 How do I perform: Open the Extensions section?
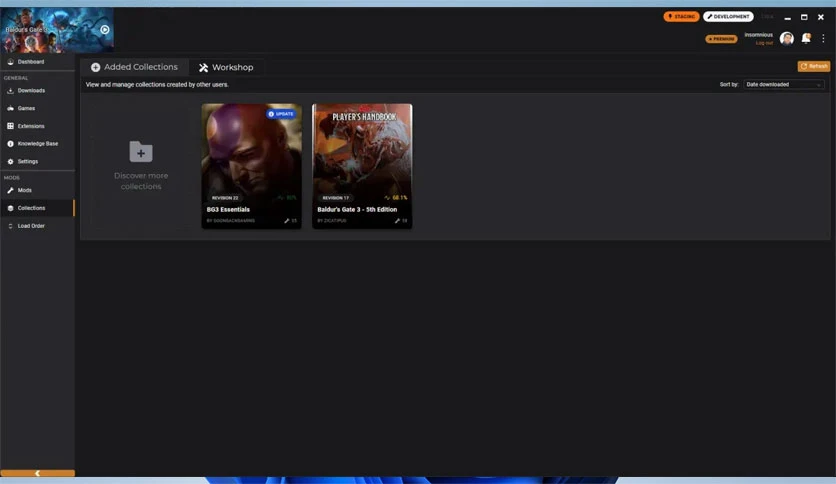(37, 126)
